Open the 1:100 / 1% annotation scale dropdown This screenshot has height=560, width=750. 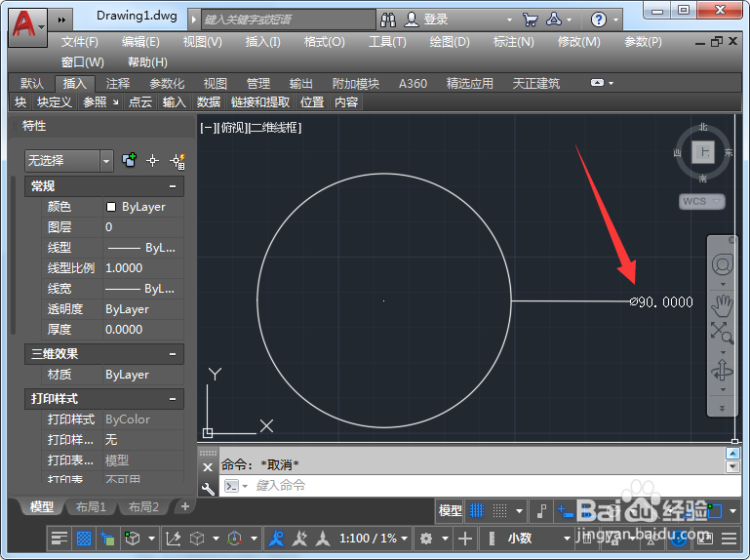pyautogui.click(x=374, y=539)
